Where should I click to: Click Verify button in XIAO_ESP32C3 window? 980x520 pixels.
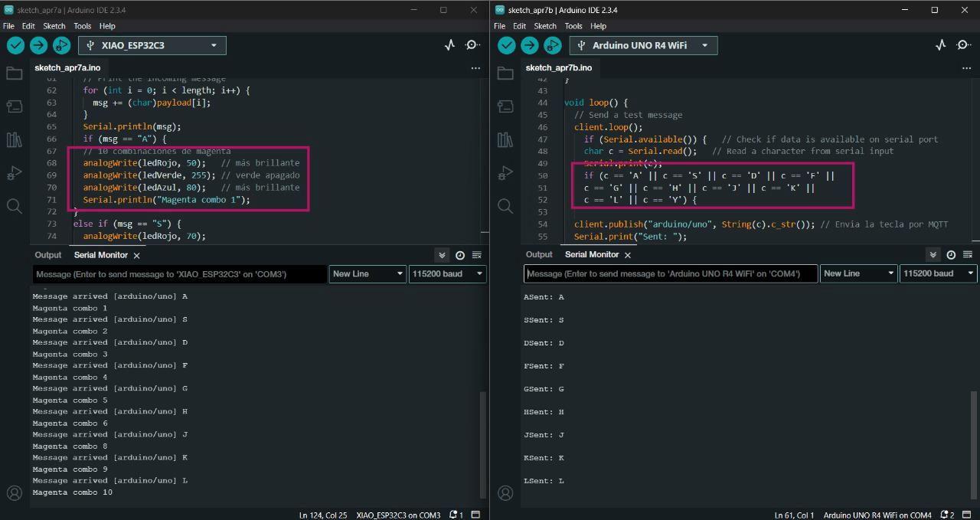point(16,45)
